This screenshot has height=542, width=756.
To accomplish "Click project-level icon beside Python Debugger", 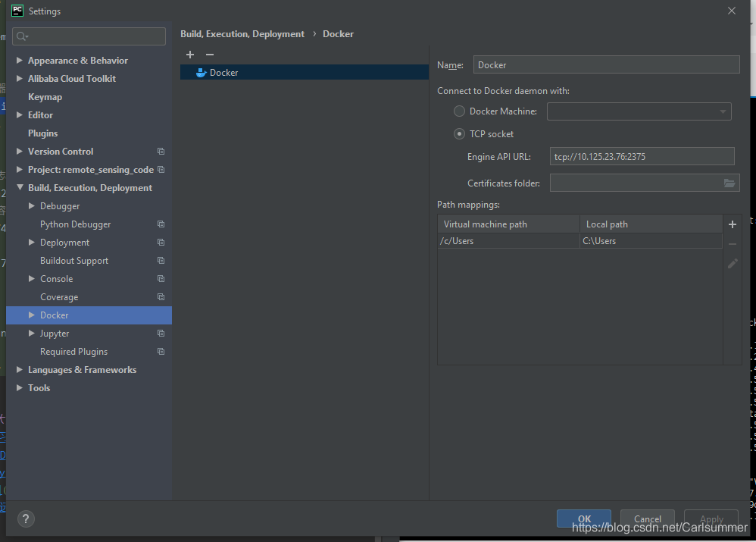I will (x=161, y=224).
